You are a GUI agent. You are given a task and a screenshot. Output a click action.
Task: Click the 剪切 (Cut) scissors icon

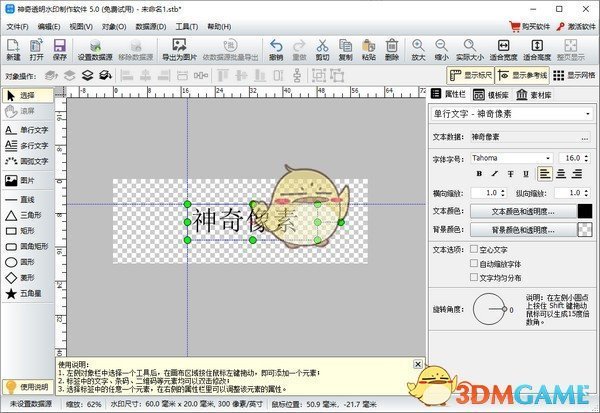point(323,50)
